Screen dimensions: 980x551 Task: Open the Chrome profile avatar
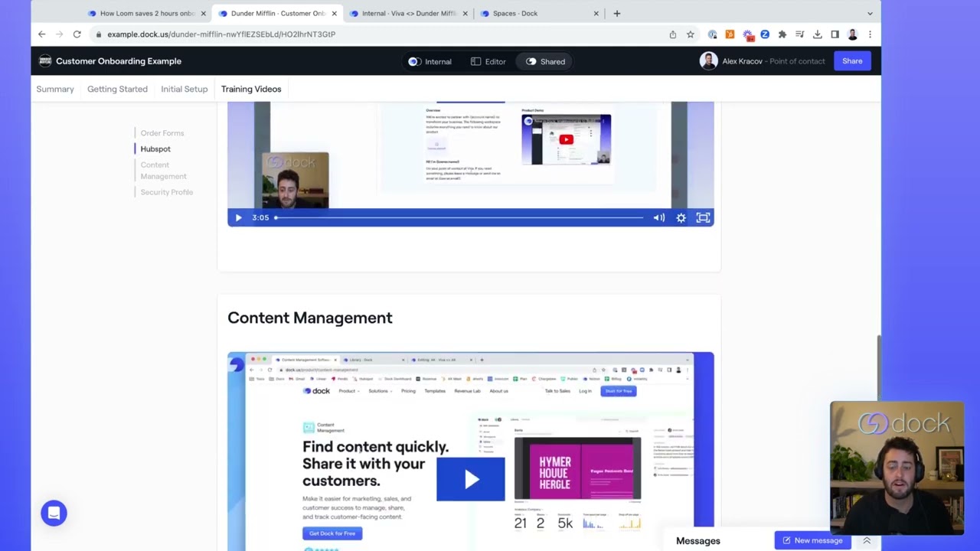pyautogui.click(x=852, y=34)
